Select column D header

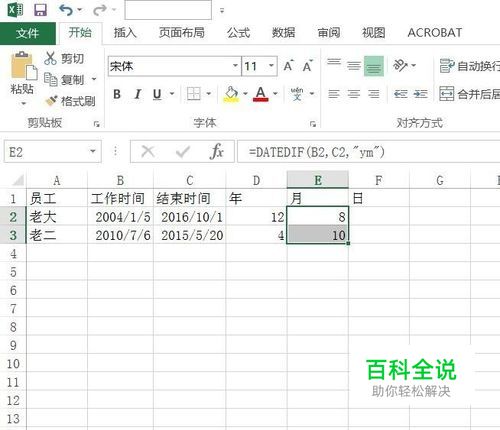256,180
